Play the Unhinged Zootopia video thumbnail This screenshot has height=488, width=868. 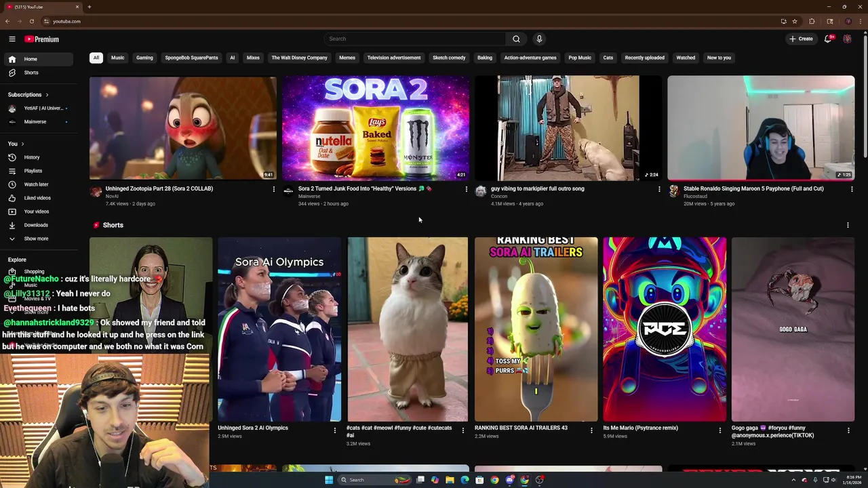(x=182, y=127)
